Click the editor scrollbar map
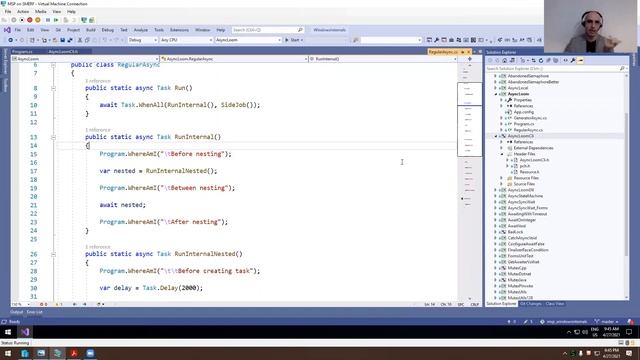 469,181
